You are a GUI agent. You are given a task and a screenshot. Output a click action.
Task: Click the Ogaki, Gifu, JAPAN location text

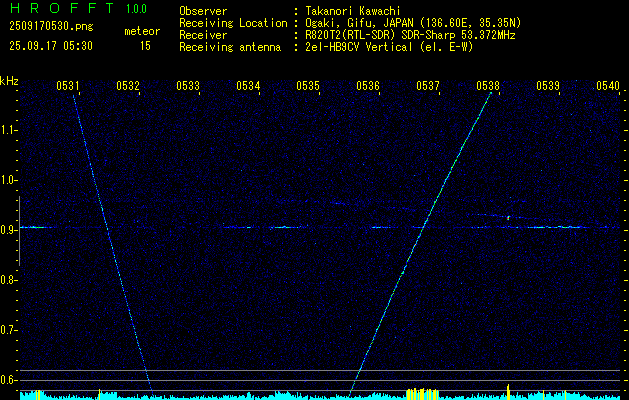pyautogui.click(x=413, y=23)
